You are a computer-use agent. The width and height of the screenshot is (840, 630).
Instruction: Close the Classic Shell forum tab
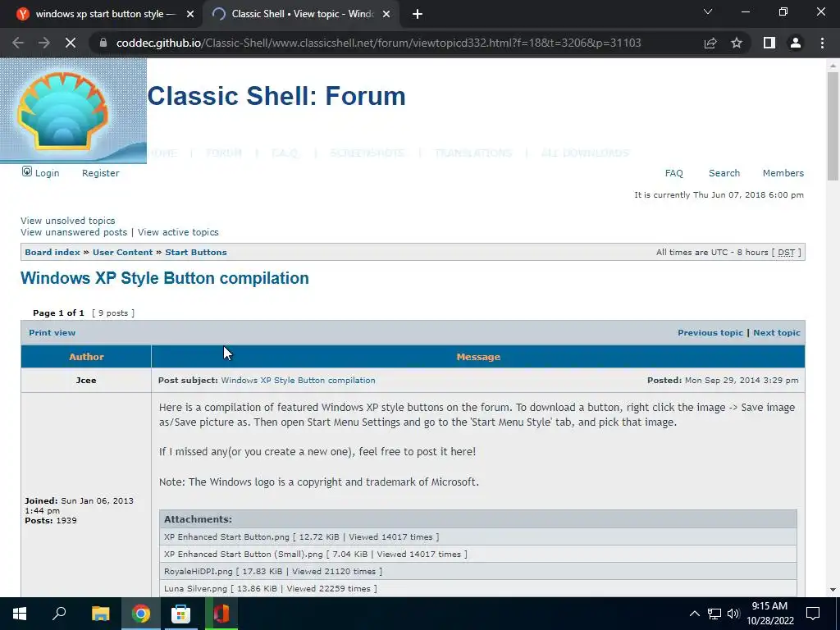pyautogui.click(x=386, y=15)
